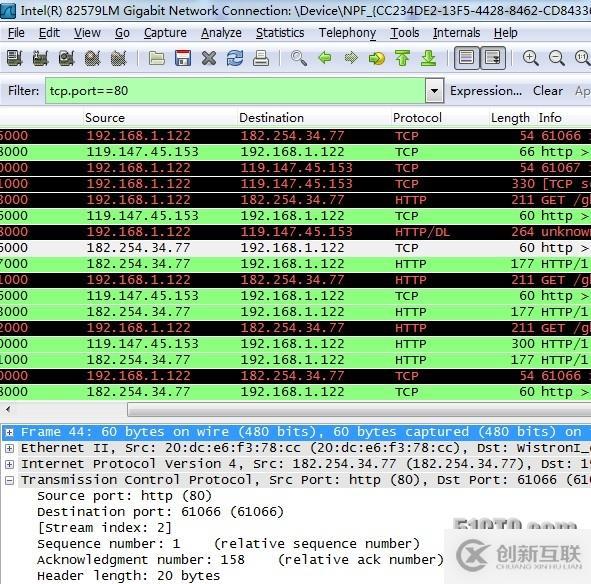Open the Analyze menu
The image size is (591, 584).
coord(221,33)
